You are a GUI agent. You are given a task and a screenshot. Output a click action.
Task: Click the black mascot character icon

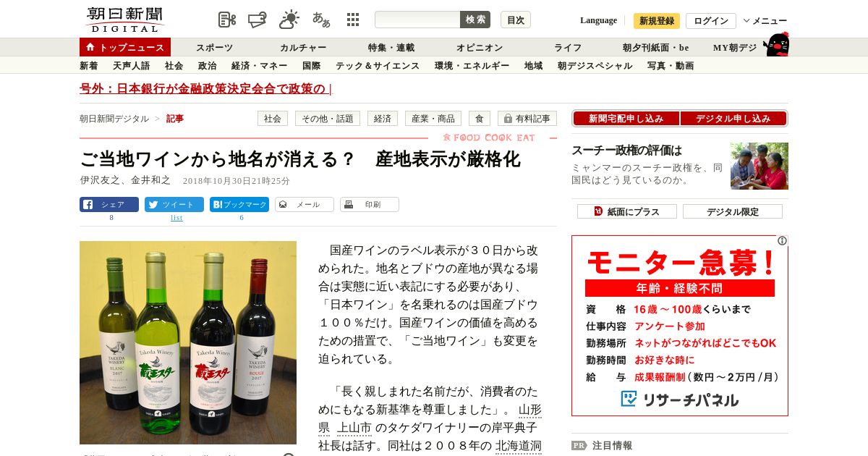(776, 44)
